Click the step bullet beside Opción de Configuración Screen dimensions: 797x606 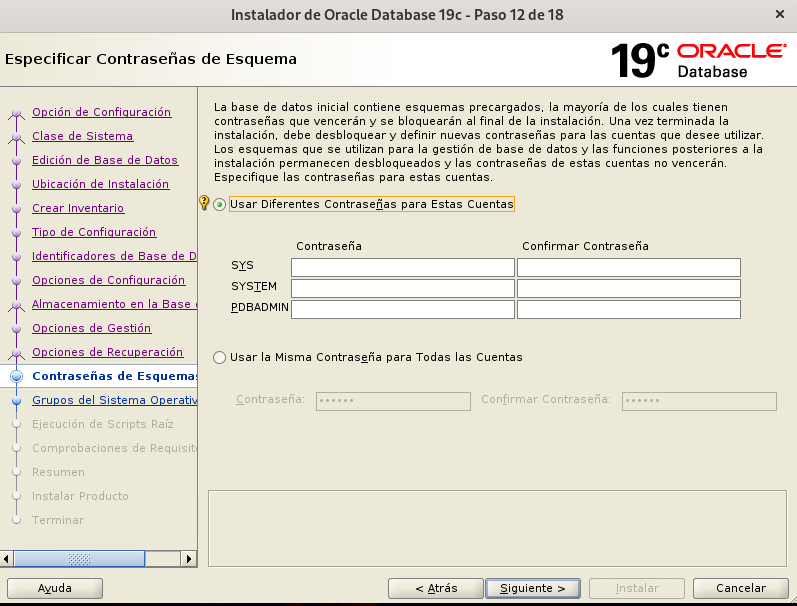16,113
